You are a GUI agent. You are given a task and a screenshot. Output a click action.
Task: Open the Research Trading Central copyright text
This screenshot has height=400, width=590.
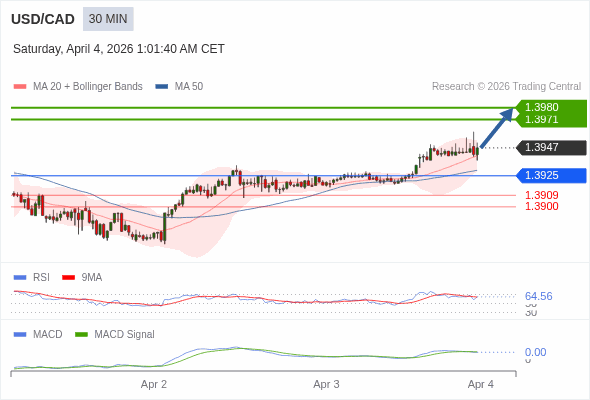click(506, 87)
